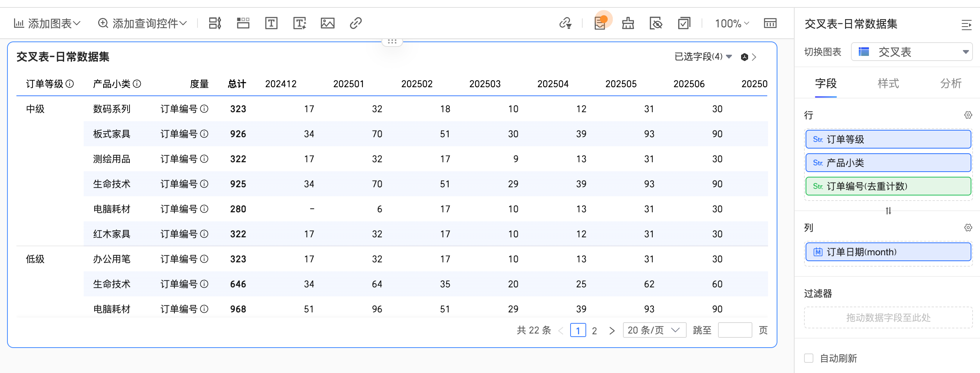Enable the 自动刷新 checkbox
Image resolution: width=980 pixels, height=373 pixels.
[x=809, y=358]
